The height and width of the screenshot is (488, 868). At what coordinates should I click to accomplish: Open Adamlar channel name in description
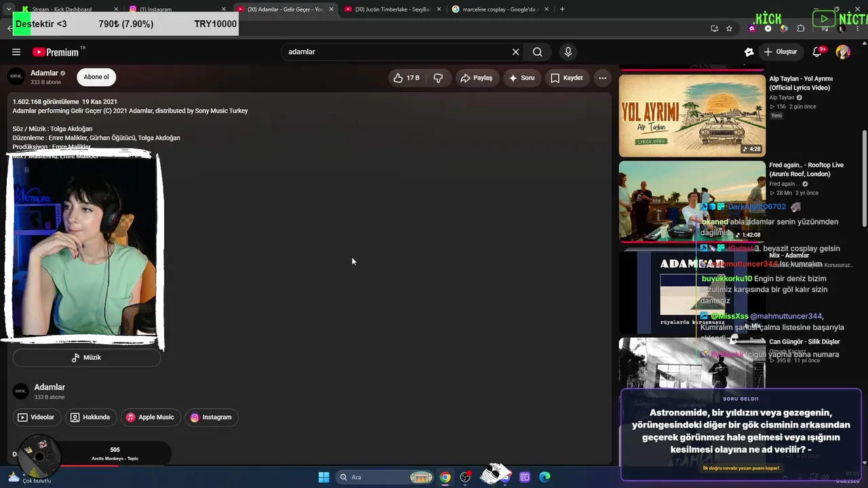tap(50, 387)
